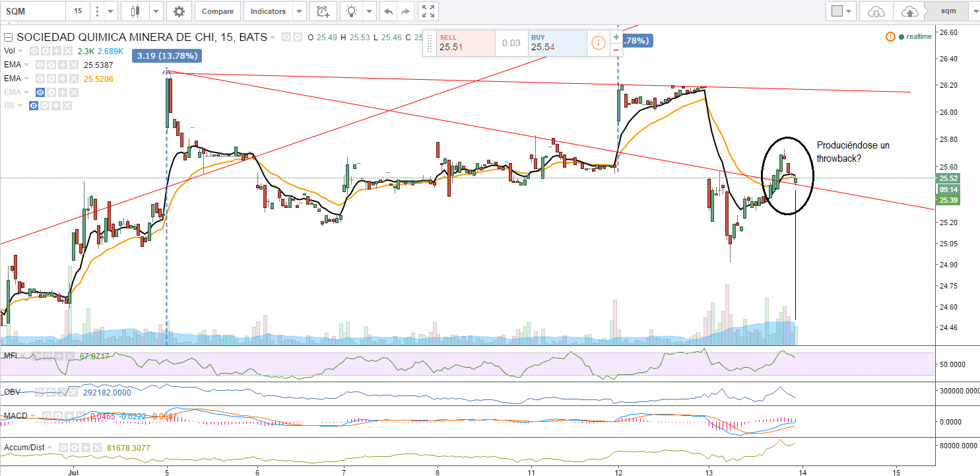This screenshot has height=476, width=980.
Task: Decrease quantity with red minus button
Action: [616, 50]
